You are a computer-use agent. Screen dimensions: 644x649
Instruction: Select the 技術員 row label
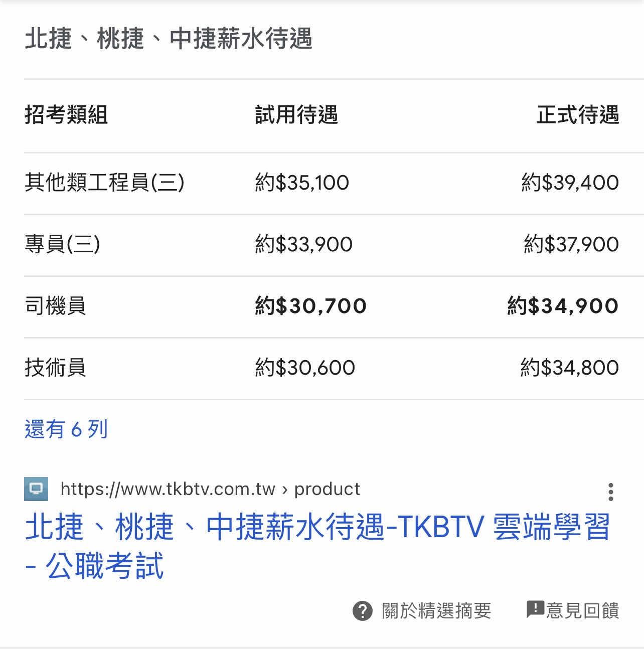(55, 368)
